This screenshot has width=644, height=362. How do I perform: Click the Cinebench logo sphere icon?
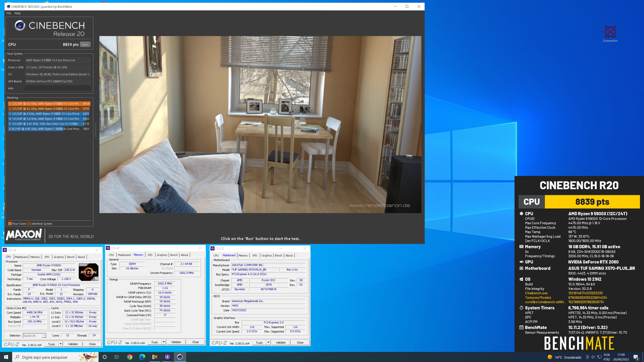(x=20, y=25)
